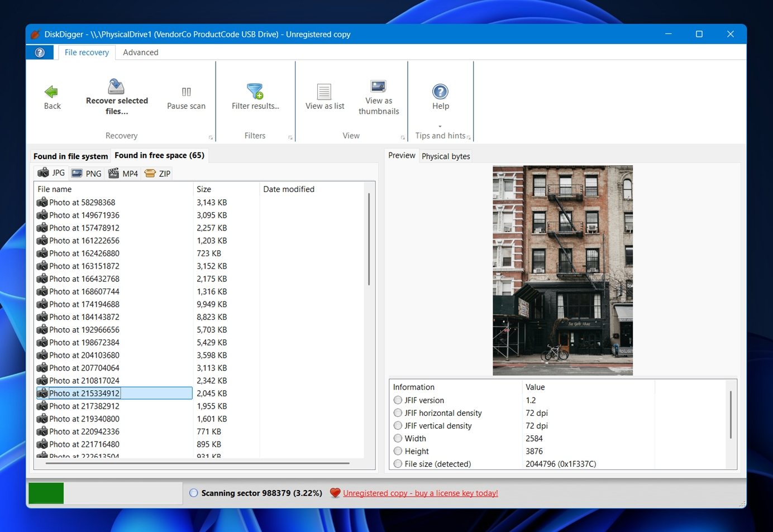This screenshot has height=532, width=773.
Task: Select the Height radio button
Action: pyautogui.click(x=398, y=451)
